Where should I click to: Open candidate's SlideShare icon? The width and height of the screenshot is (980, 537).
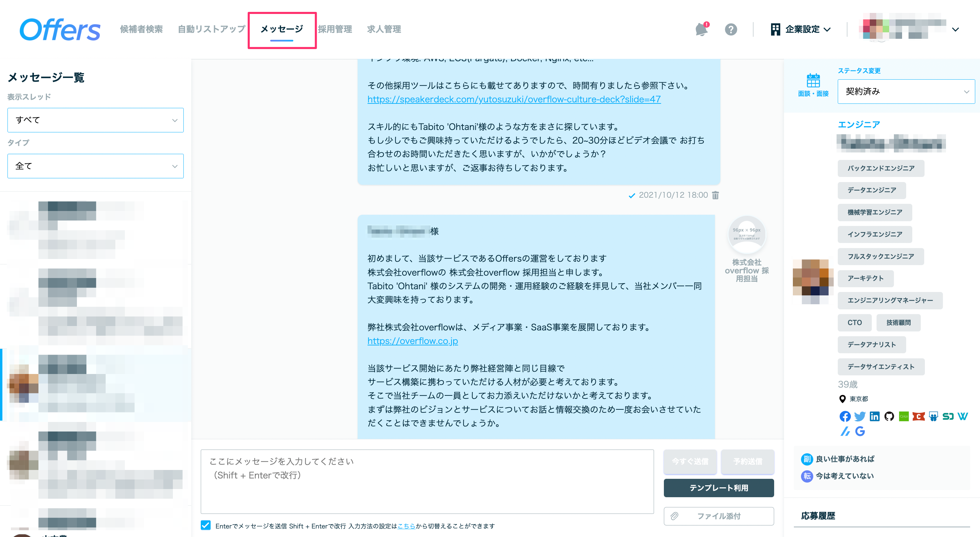[x=933, y=416]
